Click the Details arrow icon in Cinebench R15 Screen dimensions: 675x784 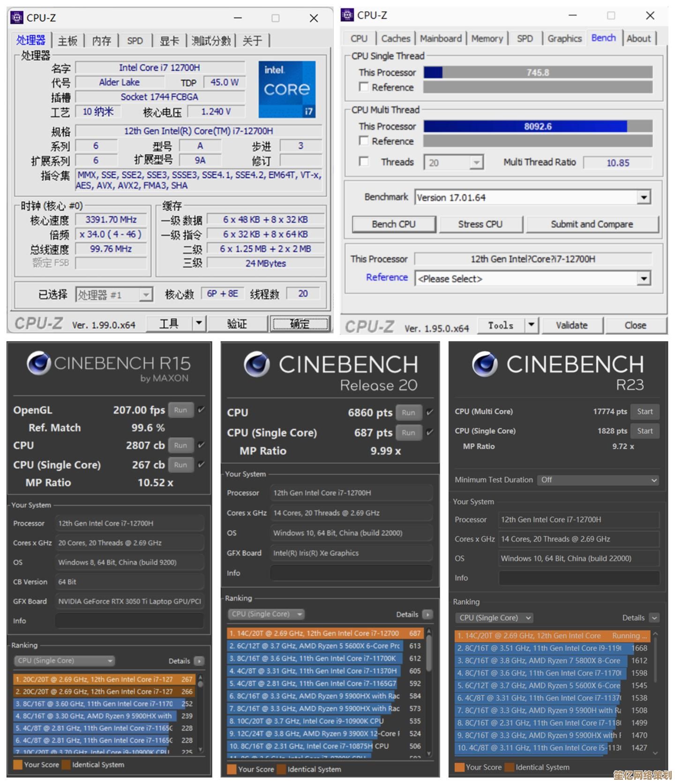(199, 661)
